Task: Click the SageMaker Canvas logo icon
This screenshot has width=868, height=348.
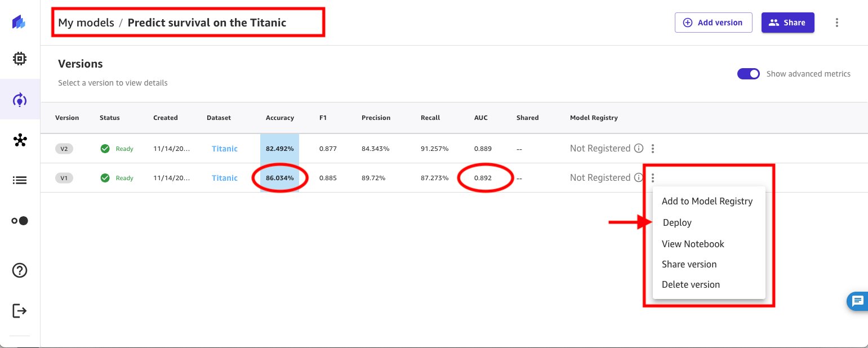Action: click(x=19, y=23)
